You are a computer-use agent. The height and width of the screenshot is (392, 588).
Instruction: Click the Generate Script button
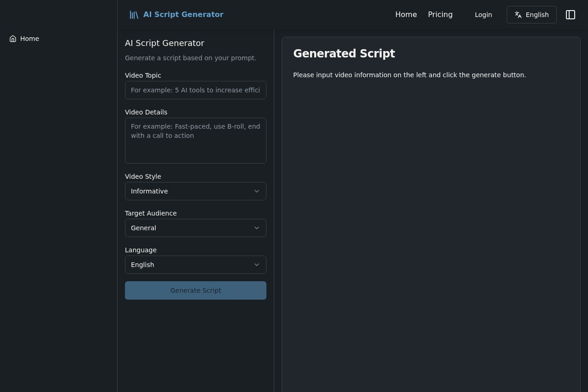(x=196, y=290)
